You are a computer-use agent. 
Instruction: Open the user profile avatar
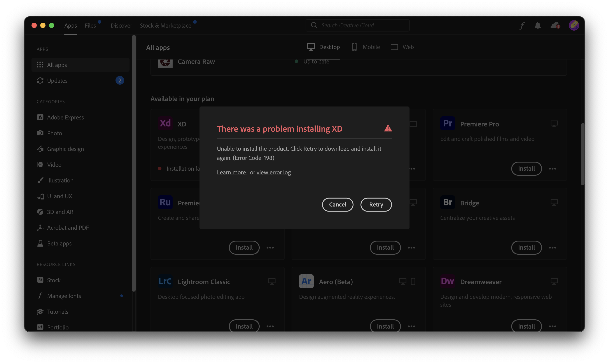point(574,25)
